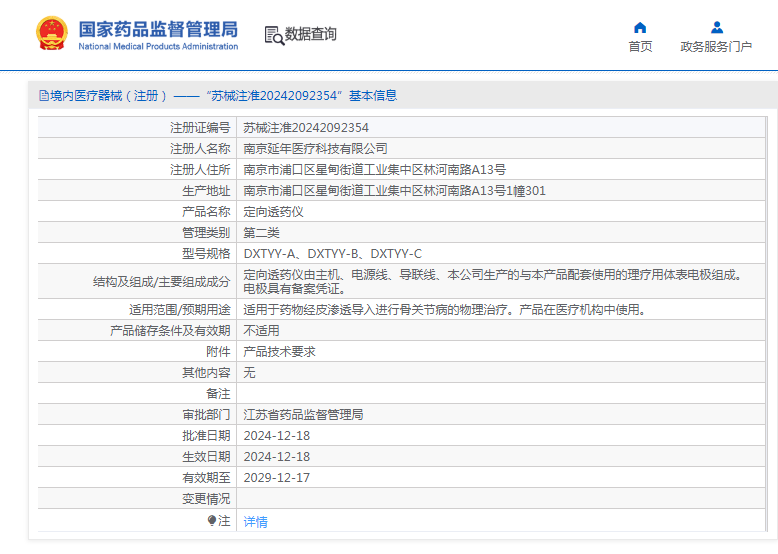Click the 注册人住所 label
The width and height of the screenshot is (778, 554).
click(200, 170)
